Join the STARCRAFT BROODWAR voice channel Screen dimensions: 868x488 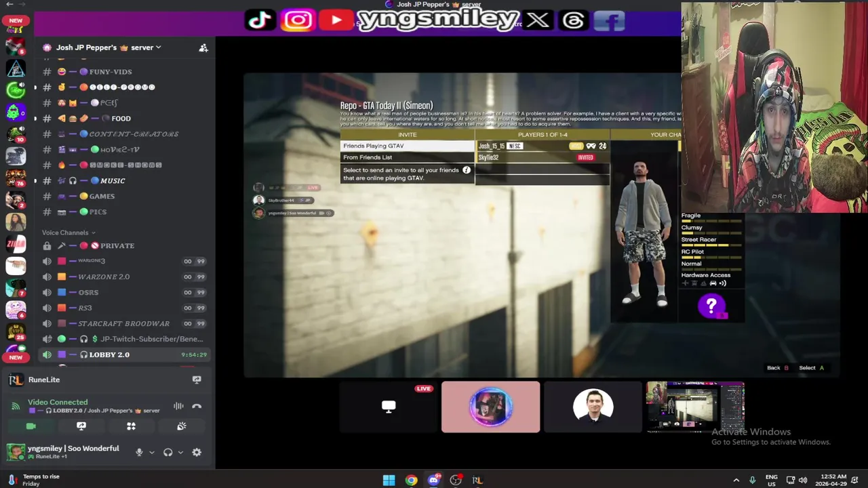click(125, 323)
